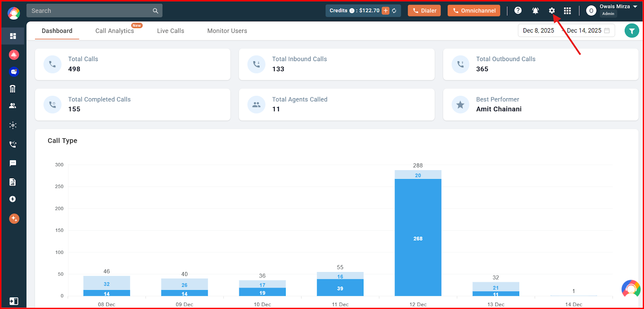The height and width of the screenshot is (309, 644).
Task: Open the calendar icon in date range
Action: coord(607,31)
